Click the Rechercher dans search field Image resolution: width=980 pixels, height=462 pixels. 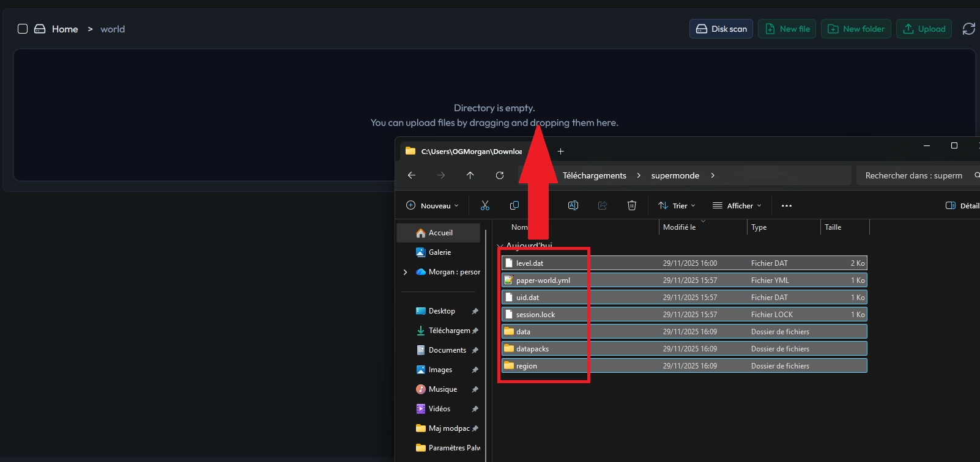point(913,175)
